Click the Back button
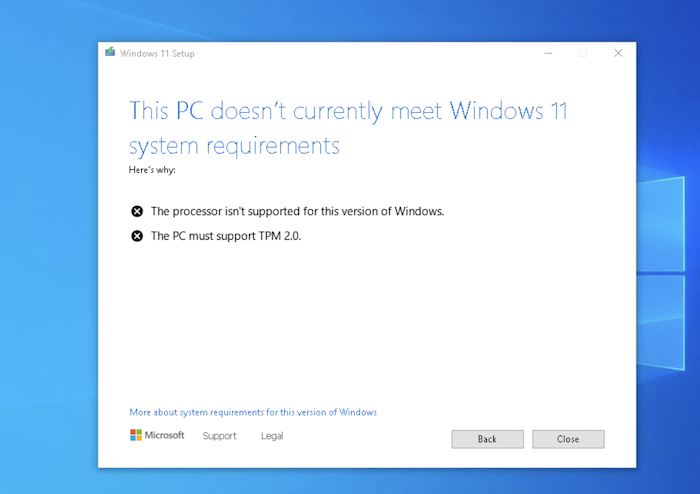 point(487,439)
